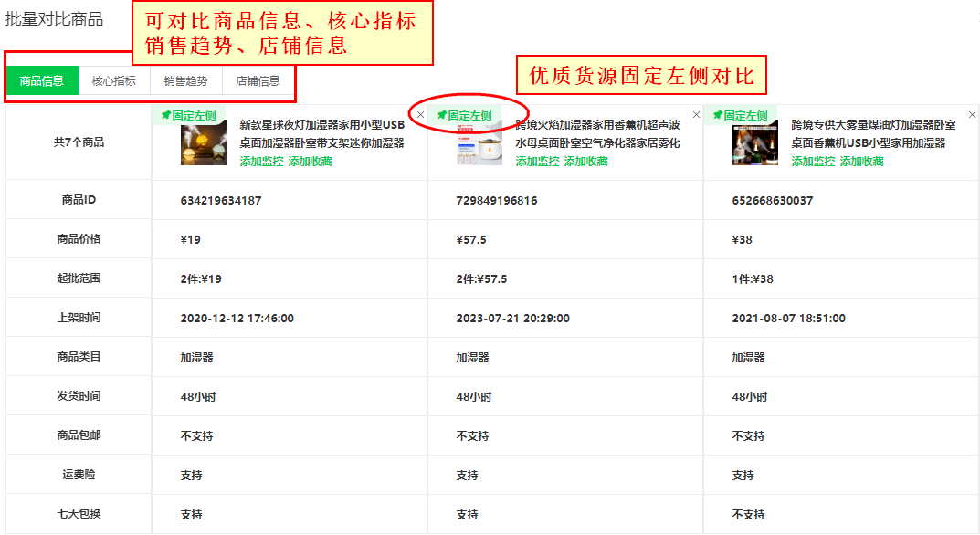This screenshot has height=535, width=980.
Task: Remove the 新款星球夜灯加湿器 product column
Action: pos(421,114)
